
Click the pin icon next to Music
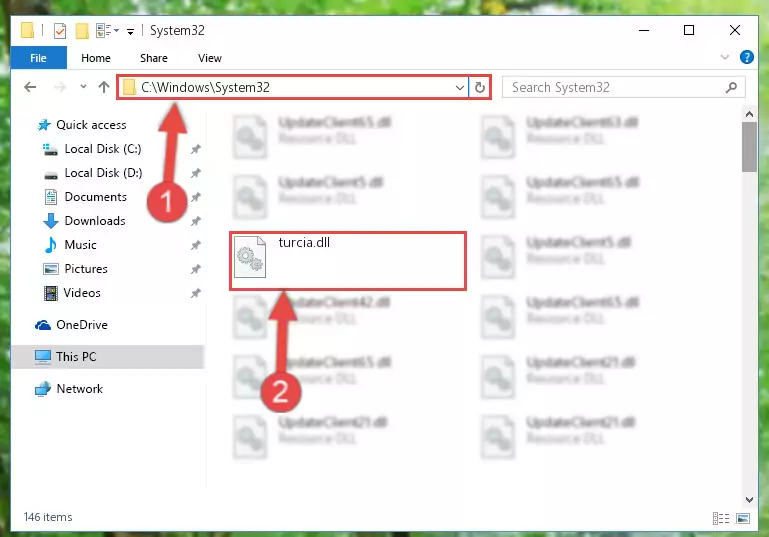(196, 245)
